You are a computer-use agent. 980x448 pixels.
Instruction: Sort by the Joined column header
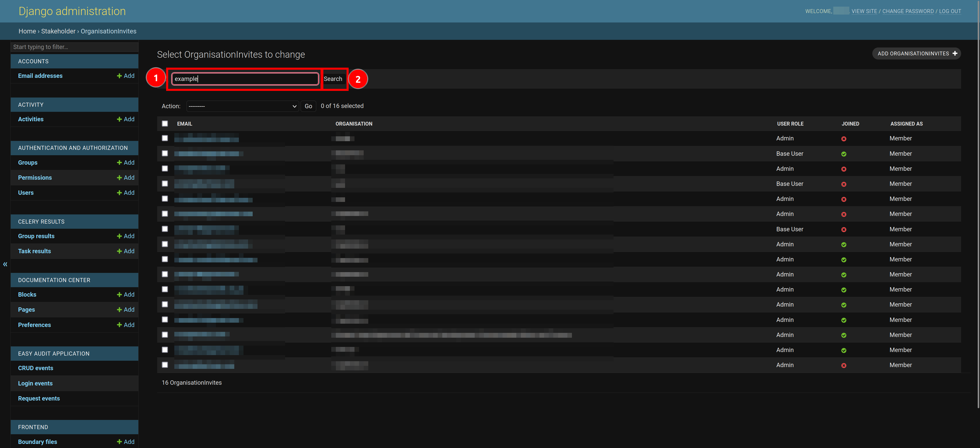pos(850,124)
